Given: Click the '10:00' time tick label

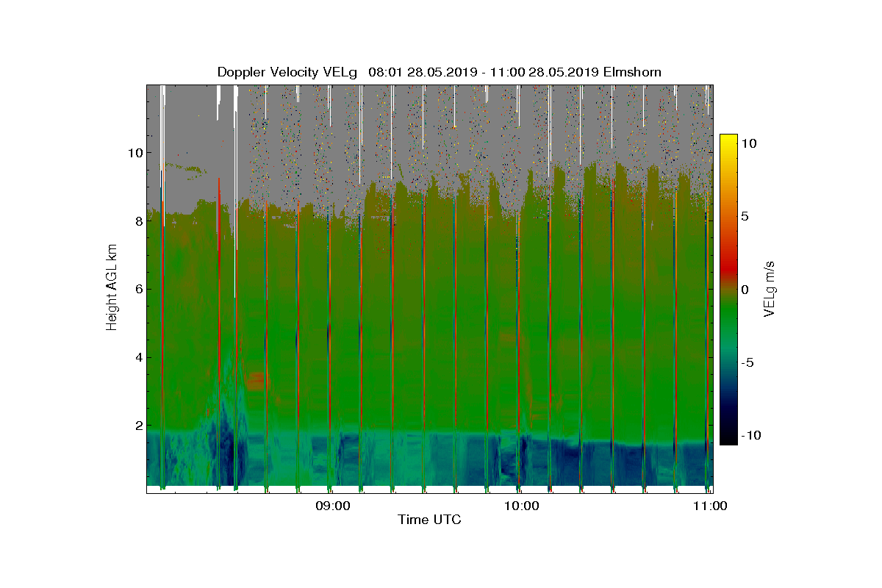Looking at the screenshot, I should point(522,506).
